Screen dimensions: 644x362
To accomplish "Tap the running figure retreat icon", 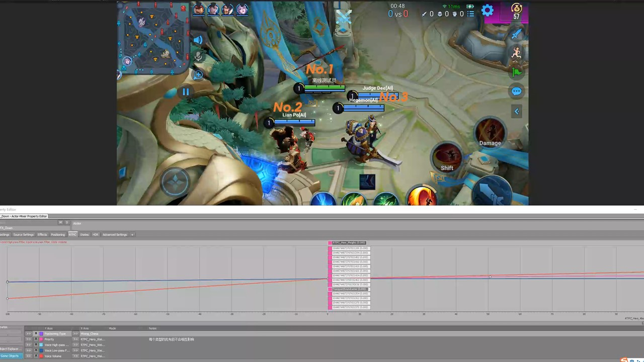I will [x=517, y=53].
